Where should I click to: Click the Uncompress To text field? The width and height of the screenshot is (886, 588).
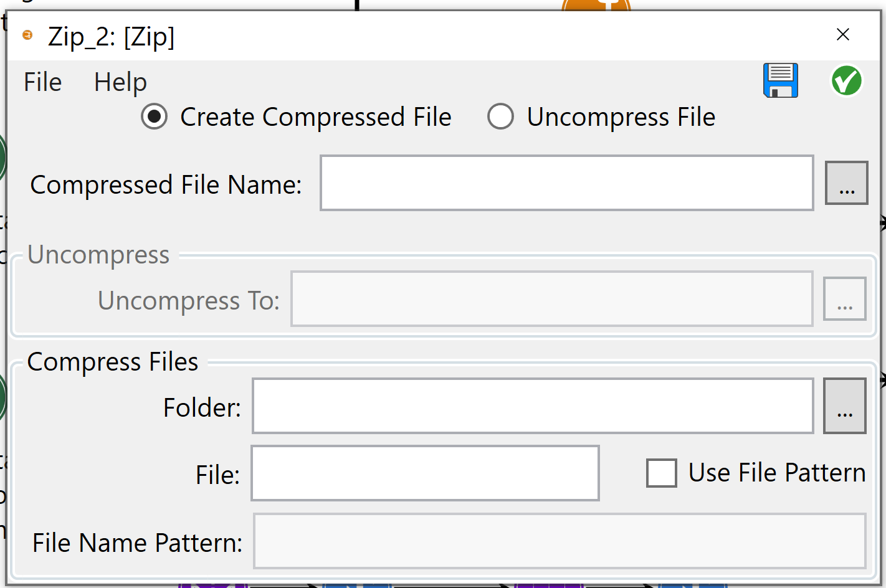pos(551,299)
